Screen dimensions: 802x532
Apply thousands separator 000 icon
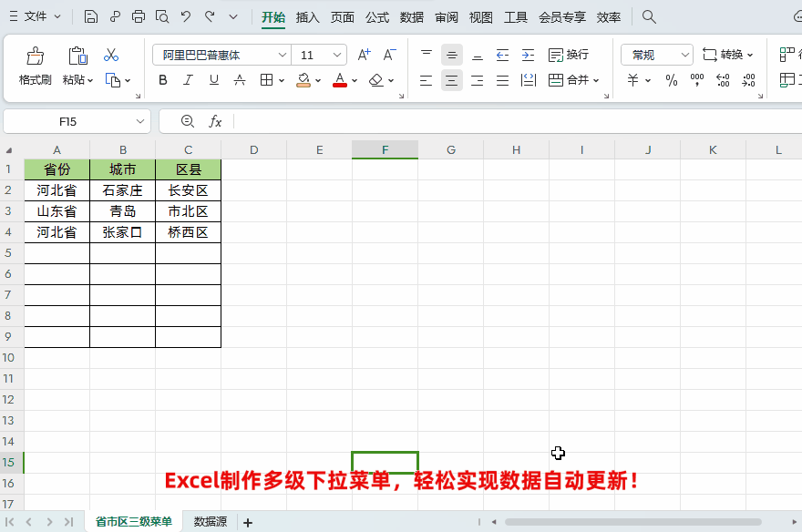click(696, 80)
